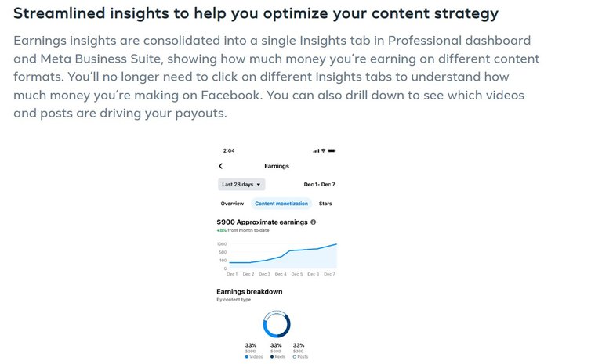Click the earnings line chart area
The height and width of the screenshot is (364, 602).
tap(283, 256)
